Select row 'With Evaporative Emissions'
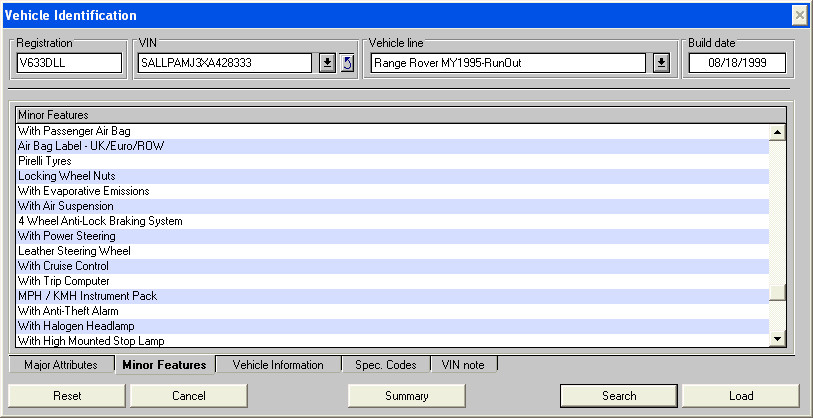 pyautogui.click(x=393, y=191)
